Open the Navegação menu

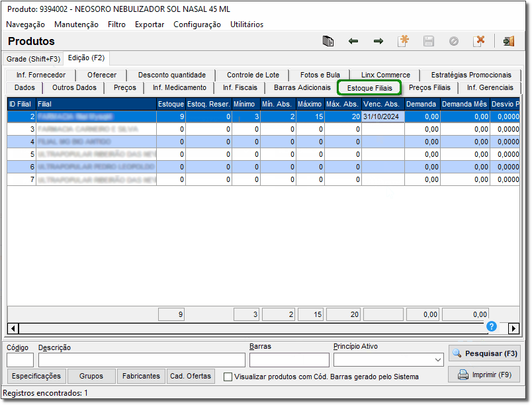[25, 24]
